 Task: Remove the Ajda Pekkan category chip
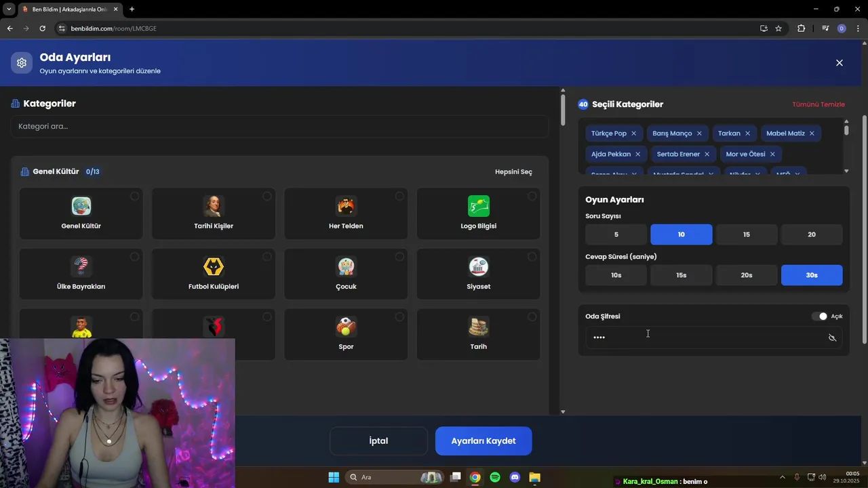click(x=637, y=155)
